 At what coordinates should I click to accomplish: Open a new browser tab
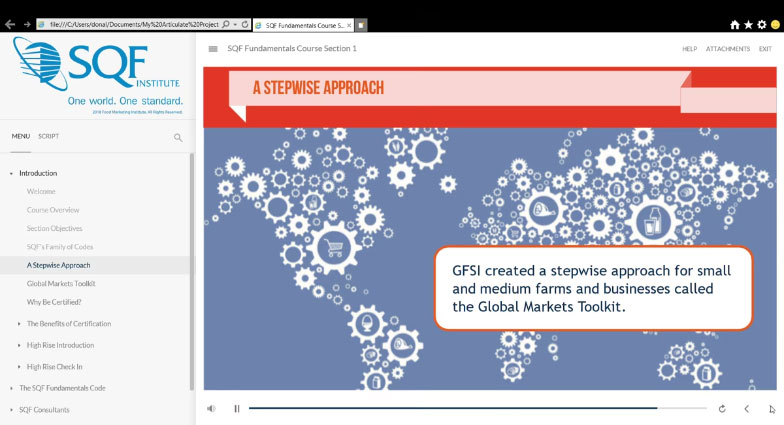(362, 25)
